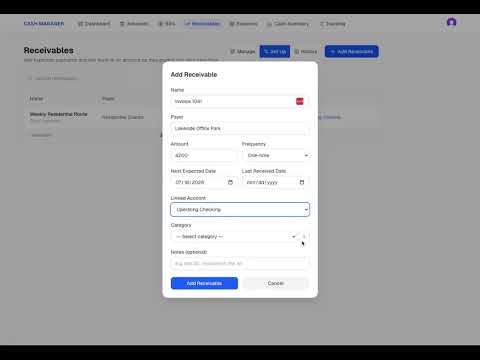The image size is (480, 360).
Task: Click the plus icon next to Category
Action: [304, 237]
